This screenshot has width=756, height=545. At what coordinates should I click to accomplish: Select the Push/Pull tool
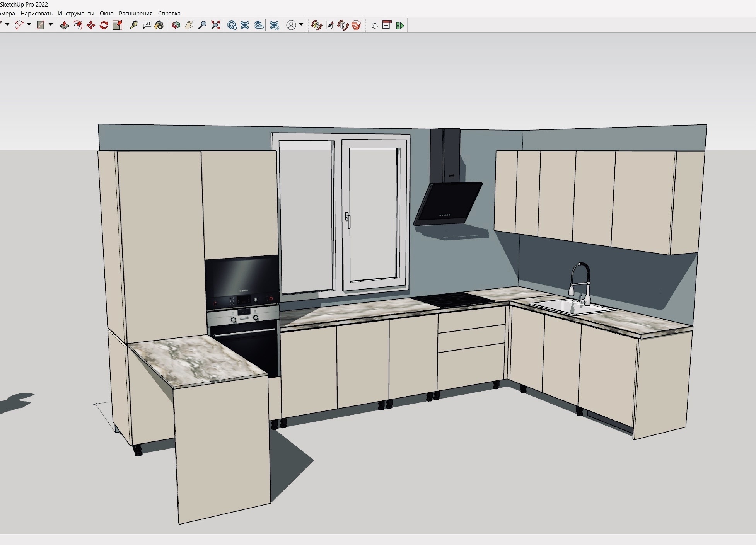[64, 26]
